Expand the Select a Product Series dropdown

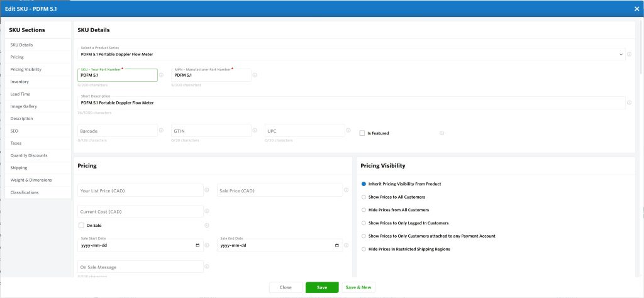[621, 54]
